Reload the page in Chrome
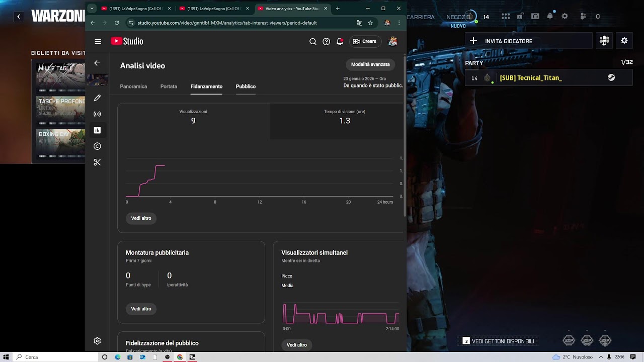This screenshot has width=644, height=362. pos(117,23)
